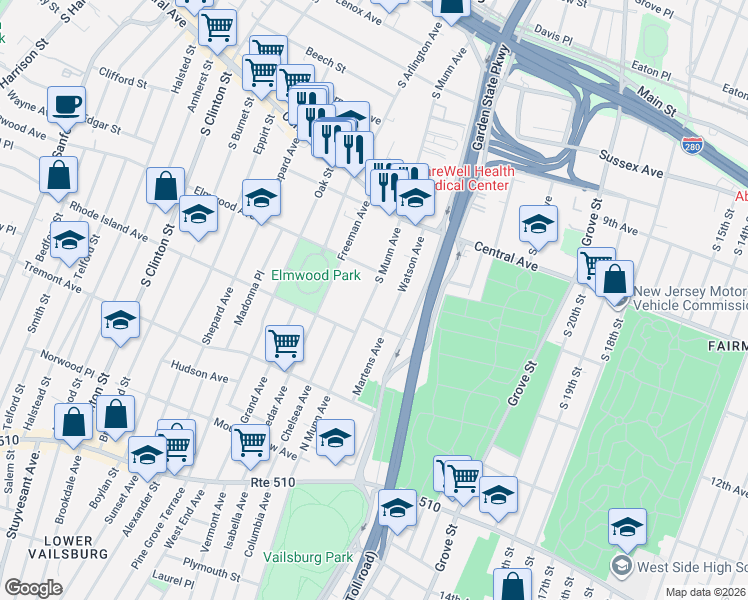The height and width of the screenshot is (600, 748).
Task: Open the school marker on Garden State Pkwy
Action: tap(397, 509)
